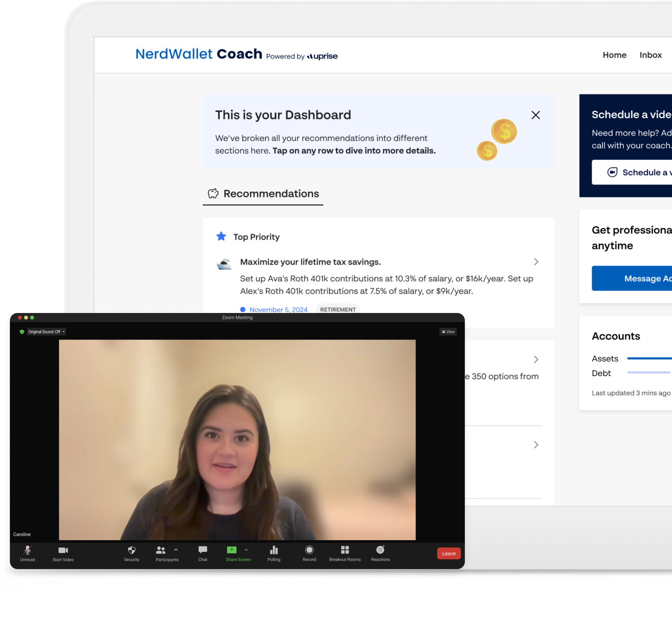Image resolution: width=672 pixels, height=626 pixels.
Task: Dismiss the Dashboard intro banner
Action: pos(536,115)
